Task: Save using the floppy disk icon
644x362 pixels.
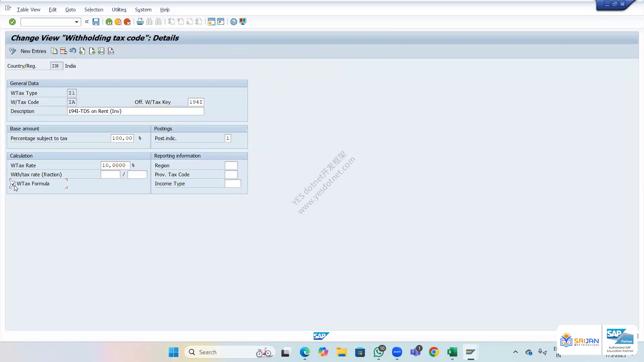Action: point(96,22)
